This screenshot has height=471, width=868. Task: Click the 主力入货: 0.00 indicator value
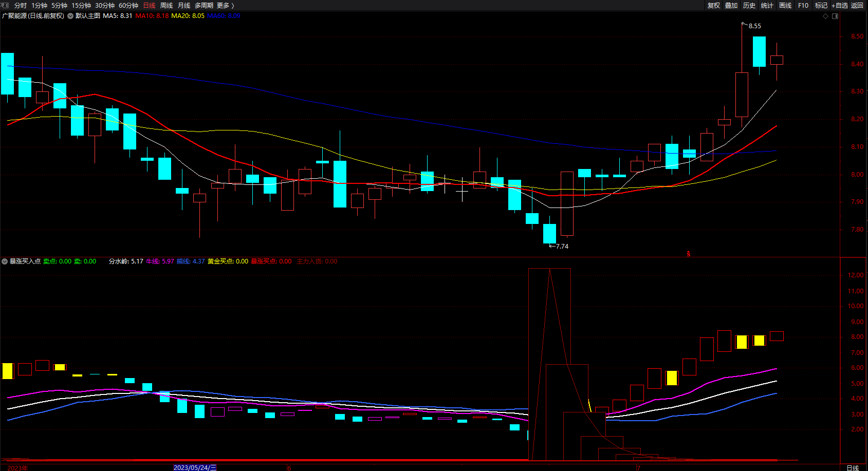tap(317, 261)
